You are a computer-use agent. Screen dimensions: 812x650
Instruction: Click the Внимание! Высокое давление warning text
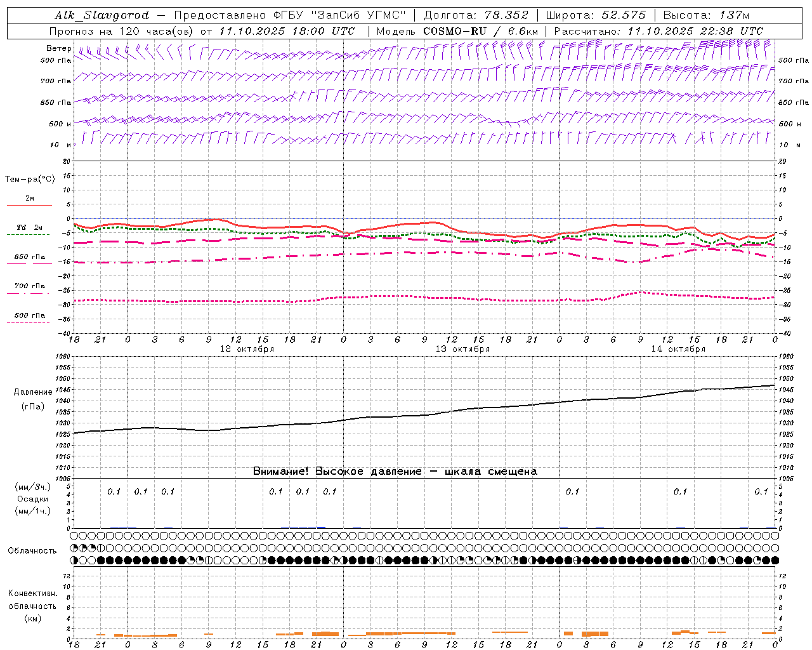coord(395,472)
